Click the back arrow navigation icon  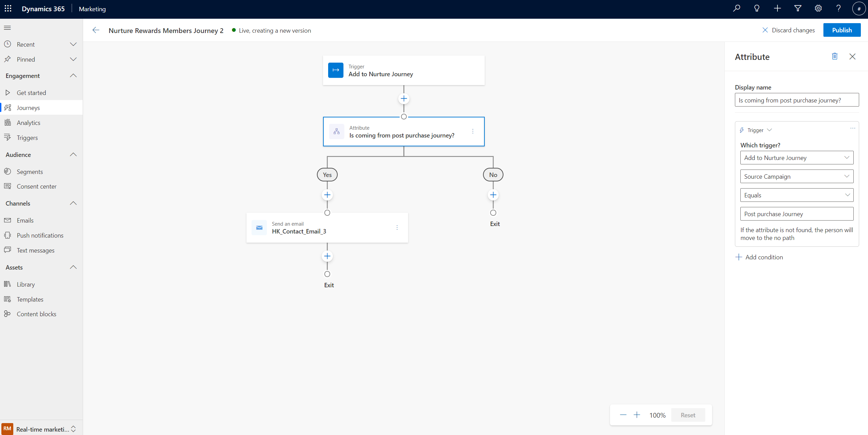95,31
